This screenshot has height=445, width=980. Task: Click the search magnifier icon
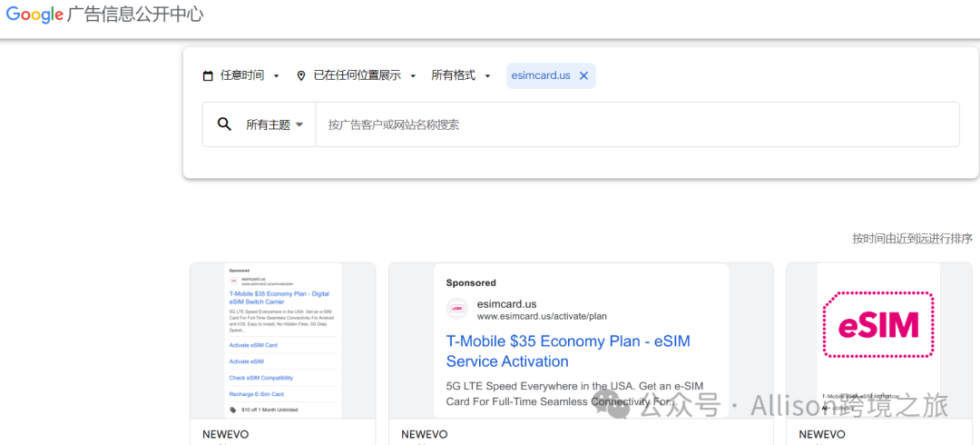224,124
